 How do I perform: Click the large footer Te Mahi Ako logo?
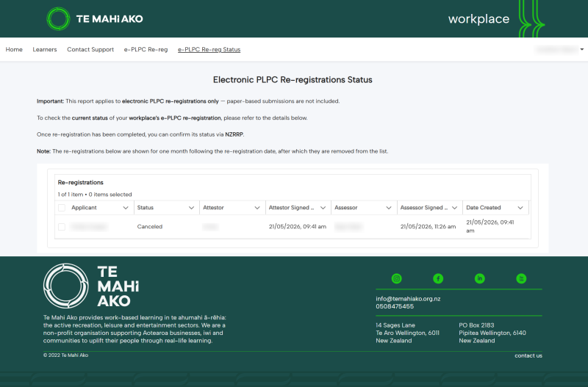91,286
